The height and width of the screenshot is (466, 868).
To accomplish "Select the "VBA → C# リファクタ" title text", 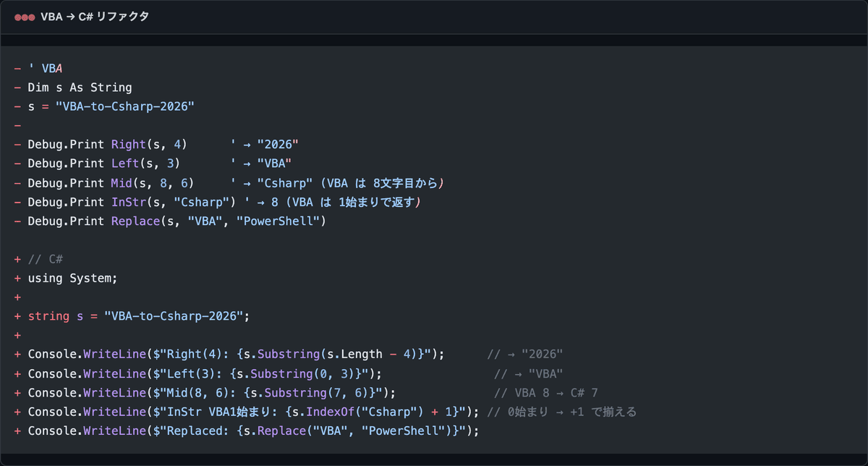I will [95, 17].
